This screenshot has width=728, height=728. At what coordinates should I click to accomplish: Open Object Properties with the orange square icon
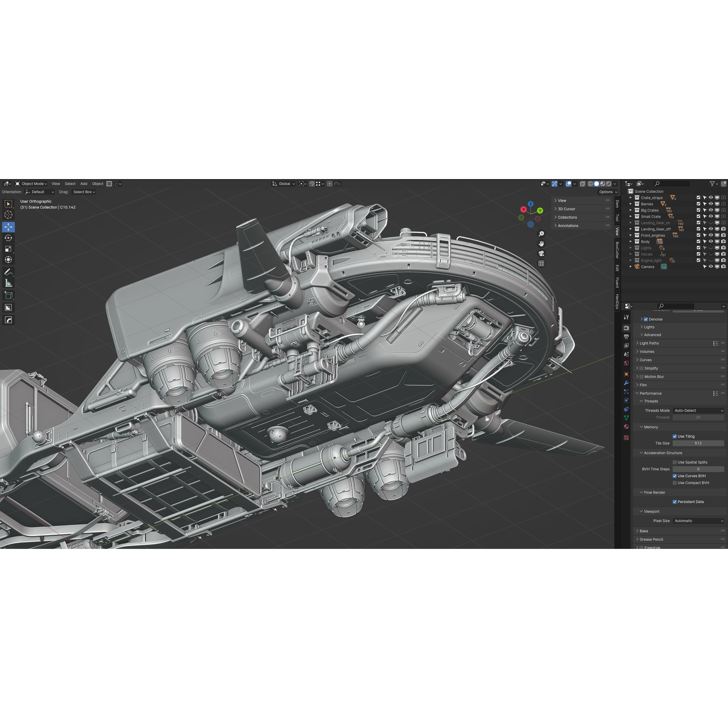click(x=626, y=374)
